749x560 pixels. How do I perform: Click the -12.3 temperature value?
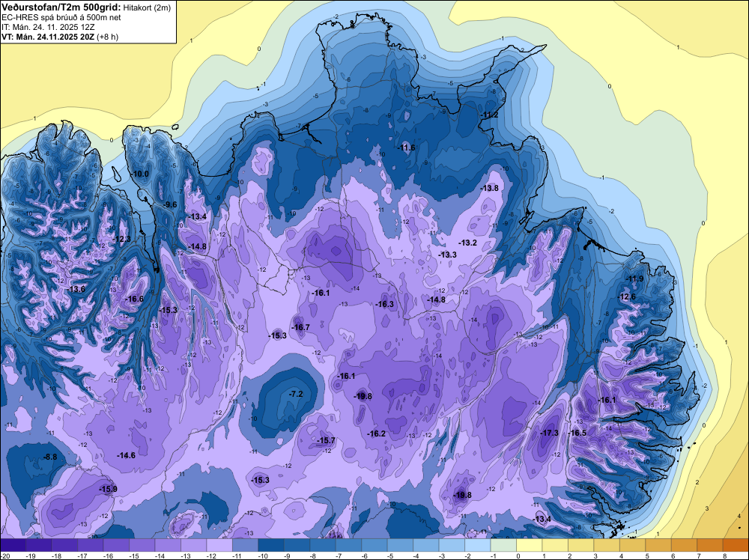tap(122, 239)
